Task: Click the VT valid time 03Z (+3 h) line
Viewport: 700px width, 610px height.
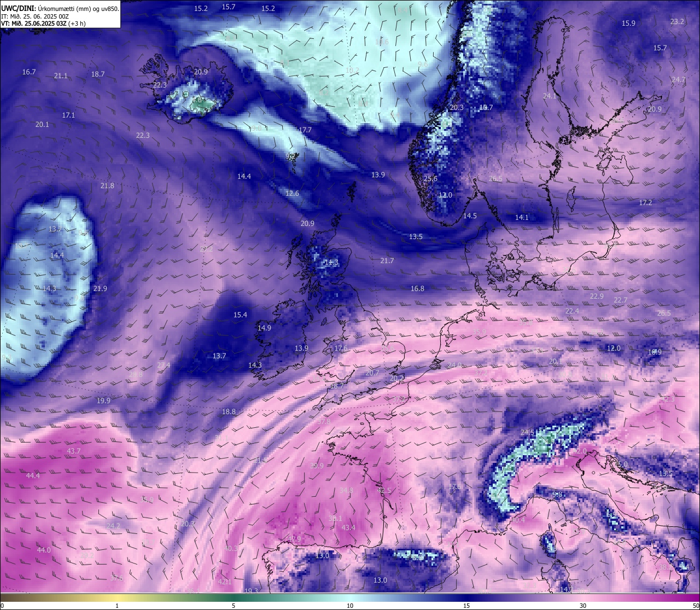Action: [44, 24]
